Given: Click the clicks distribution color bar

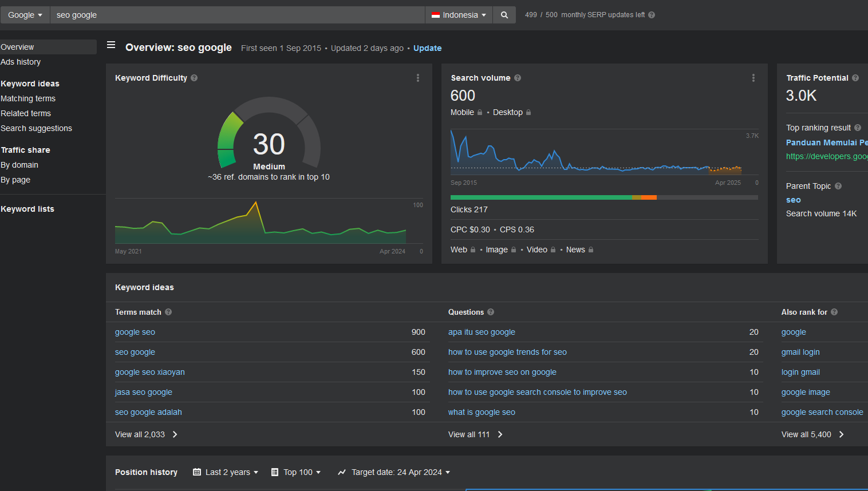Looking at the screenshot, I should pyautogui.click(x=604, y=197).
